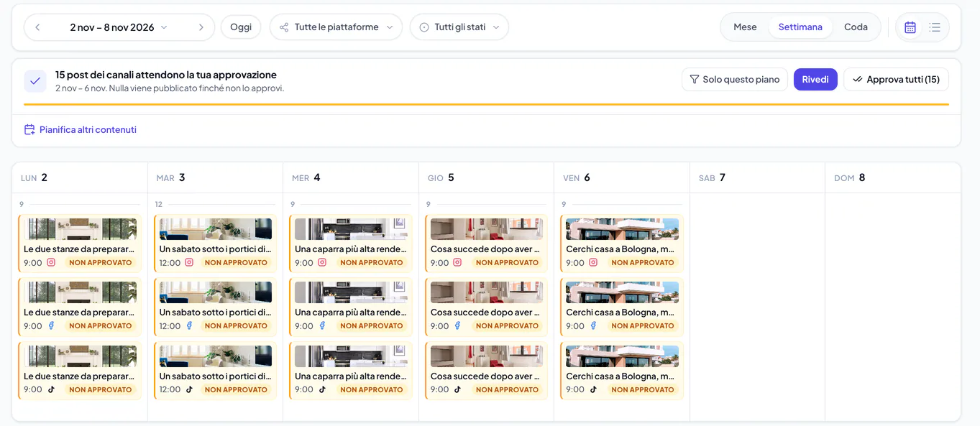Image resolution: width=980 pixels, height=426 pixels.
Task: Select Friday VEN 6 column header
Action: click(622, 177)
